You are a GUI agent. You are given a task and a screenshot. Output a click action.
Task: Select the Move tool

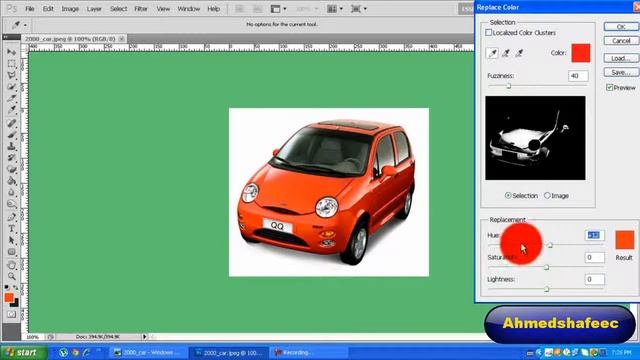pyautogui.click(x=11, y=52)
